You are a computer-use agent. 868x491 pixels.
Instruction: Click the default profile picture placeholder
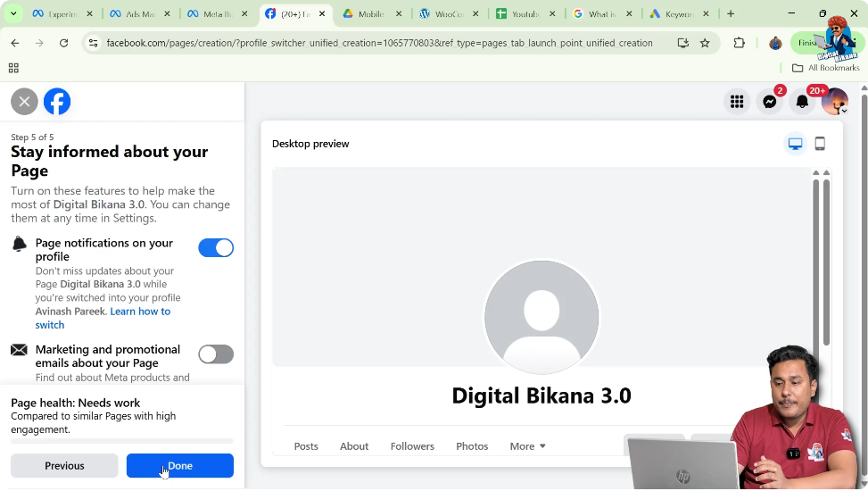(541, 318)
